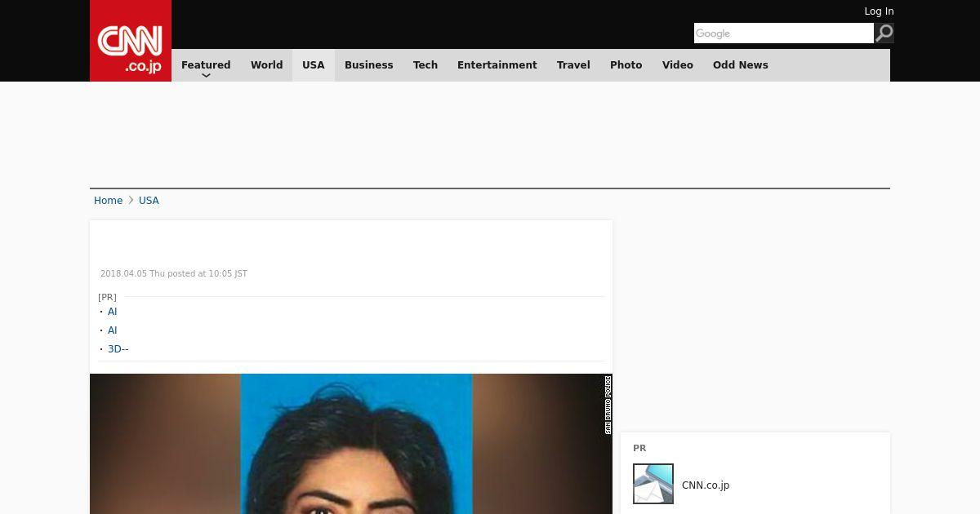Viewport: 980px width, 514px height.
Task: Open the Photo section
Action: pos(626,65)
